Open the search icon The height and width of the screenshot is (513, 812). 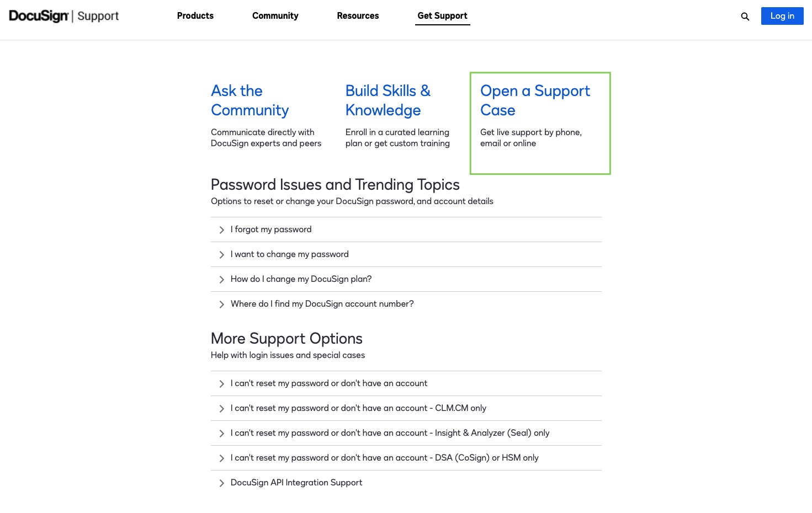(x=745, y=16)
